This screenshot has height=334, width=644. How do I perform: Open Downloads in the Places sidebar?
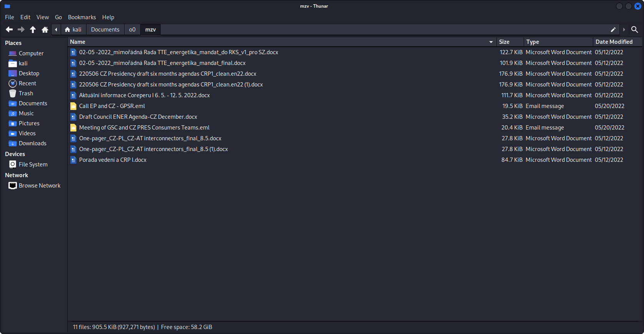point(32,143)
